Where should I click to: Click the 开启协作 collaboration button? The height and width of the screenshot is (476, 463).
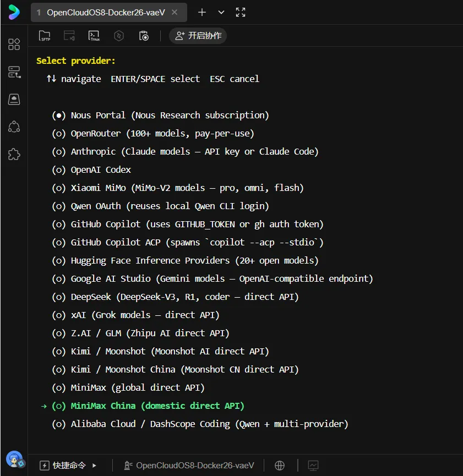coord(198,36)
